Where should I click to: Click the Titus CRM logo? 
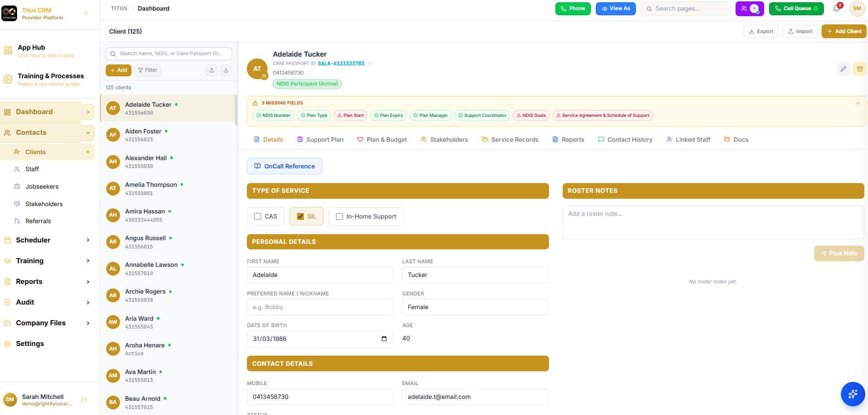(x=9, y=13)
